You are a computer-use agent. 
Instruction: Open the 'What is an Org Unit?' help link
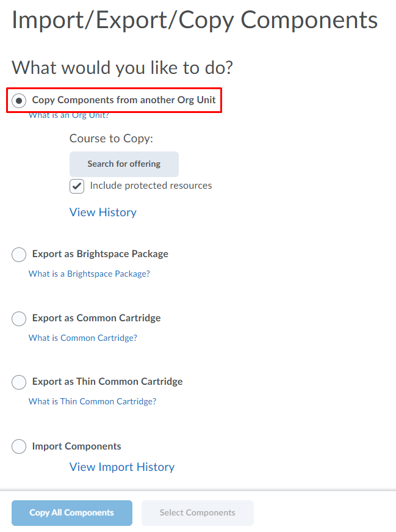68,116
